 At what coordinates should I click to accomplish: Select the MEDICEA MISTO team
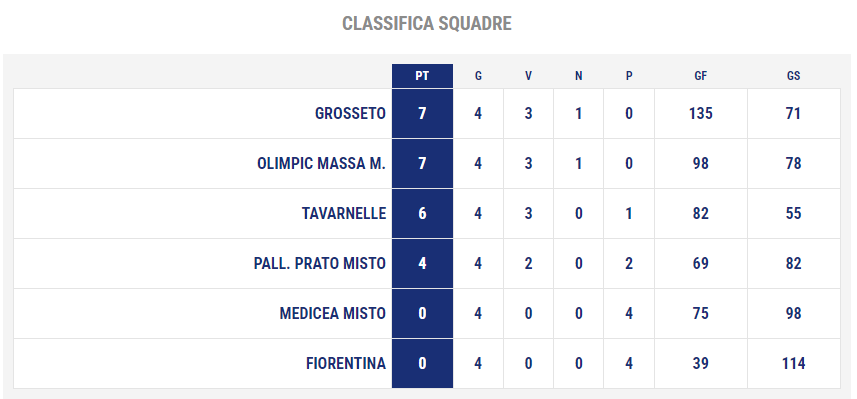(332, 313)
